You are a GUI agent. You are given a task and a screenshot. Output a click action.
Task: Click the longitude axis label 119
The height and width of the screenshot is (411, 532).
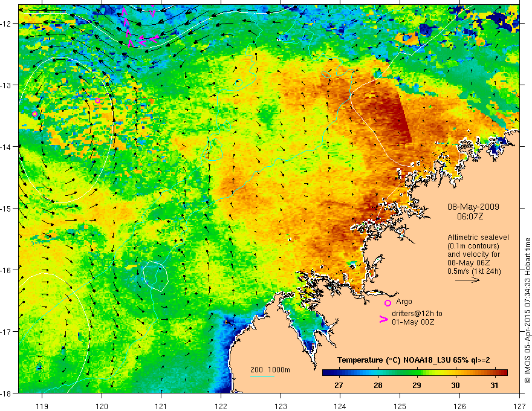coord(42,406)
